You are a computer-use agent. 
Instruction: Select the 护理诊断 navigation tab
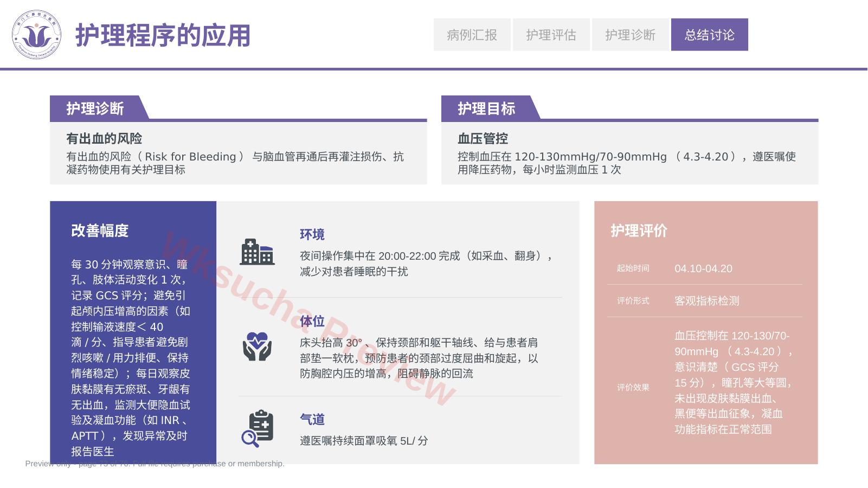point(630,35)
